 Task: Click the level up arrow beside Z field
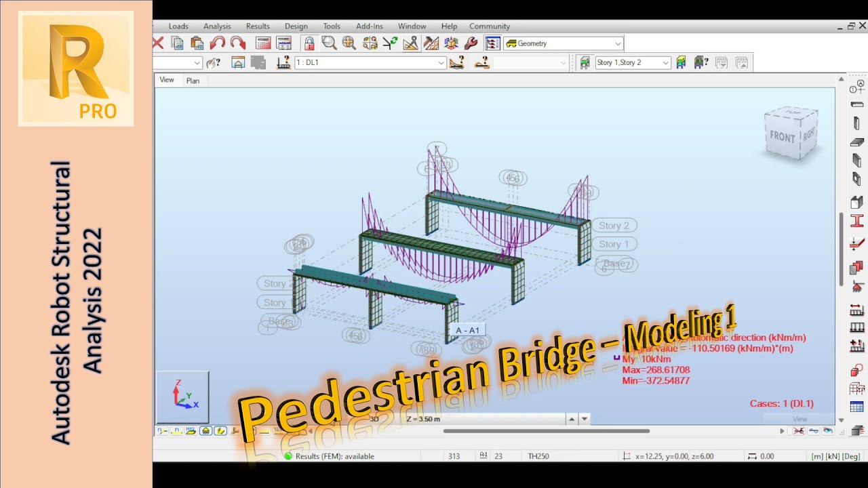(x=572, y=419)
